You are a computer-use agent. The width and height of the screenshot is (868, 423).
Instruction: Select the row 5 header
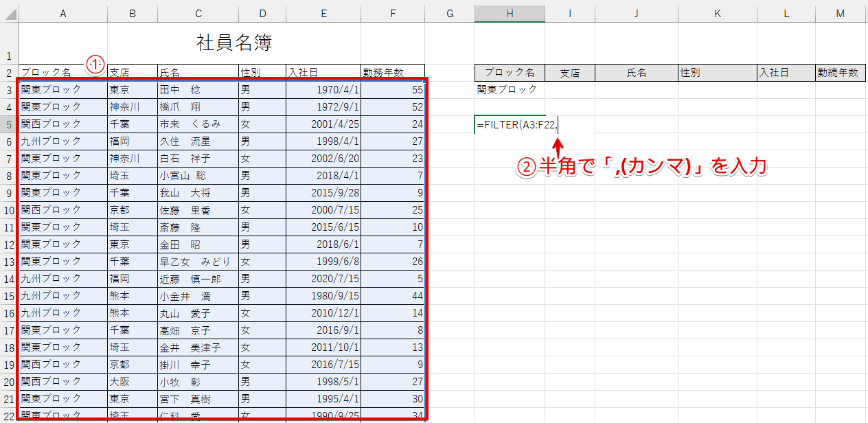click(x=9, y=124)
